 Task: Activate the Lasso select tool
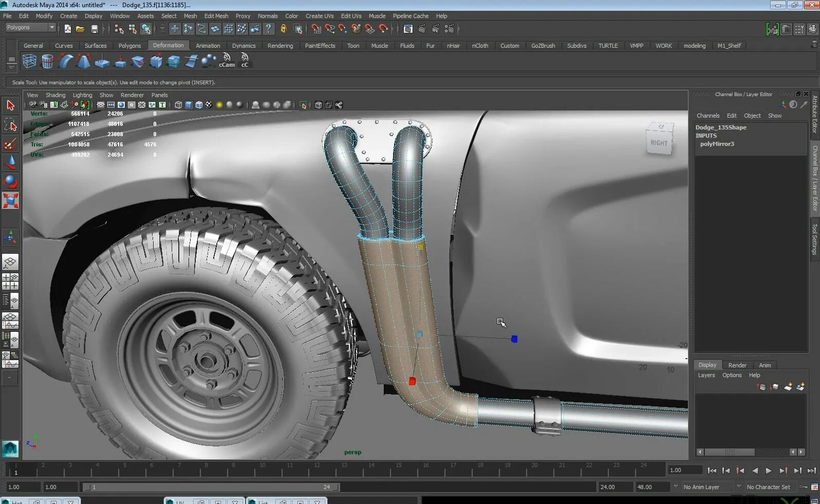pyautogui.click(x=10, y=125)
